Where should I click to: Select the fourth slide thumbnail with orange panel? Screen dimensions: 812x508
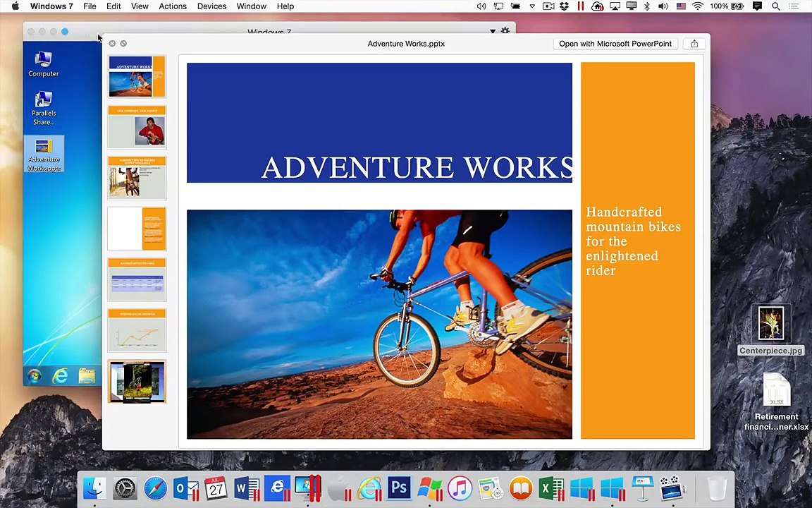[137, 229]
